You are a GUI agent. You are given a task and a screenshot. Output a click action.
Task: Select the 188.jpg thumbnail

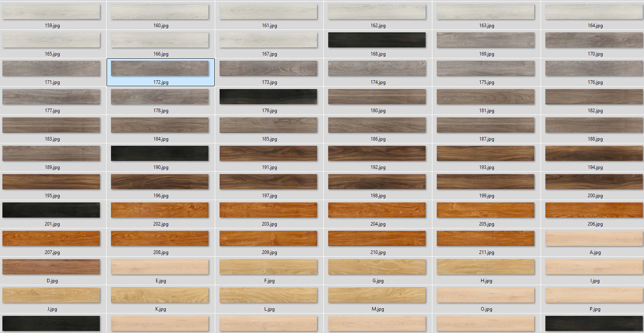[x=594, y=125]
